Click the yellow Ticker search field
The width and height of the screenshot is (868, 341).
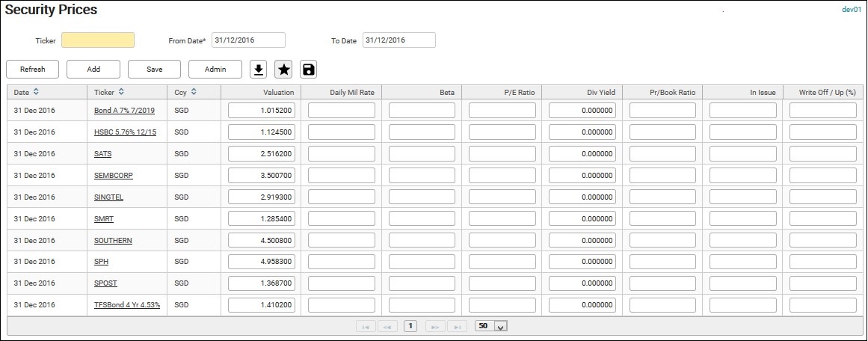(x=98, y=40)
